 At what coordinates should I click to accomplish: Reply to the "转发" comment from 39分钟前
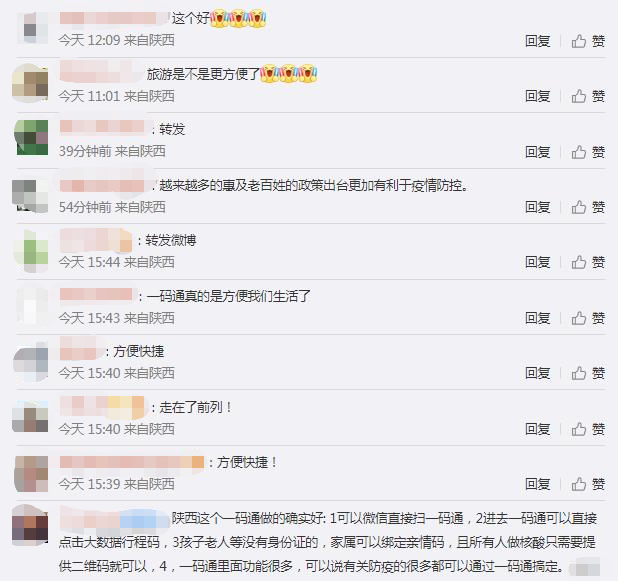point(538,152)
